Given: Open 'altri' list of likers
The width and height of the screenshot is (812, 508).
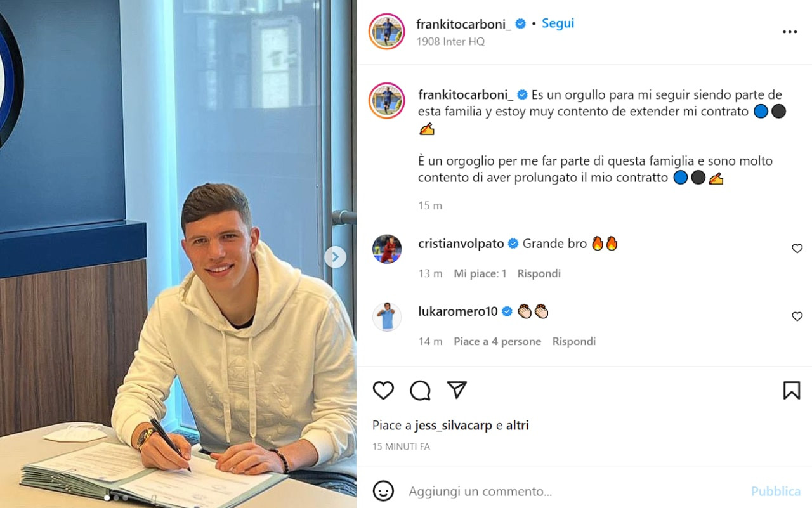Looking at the screenshot, I should [518, 426].
